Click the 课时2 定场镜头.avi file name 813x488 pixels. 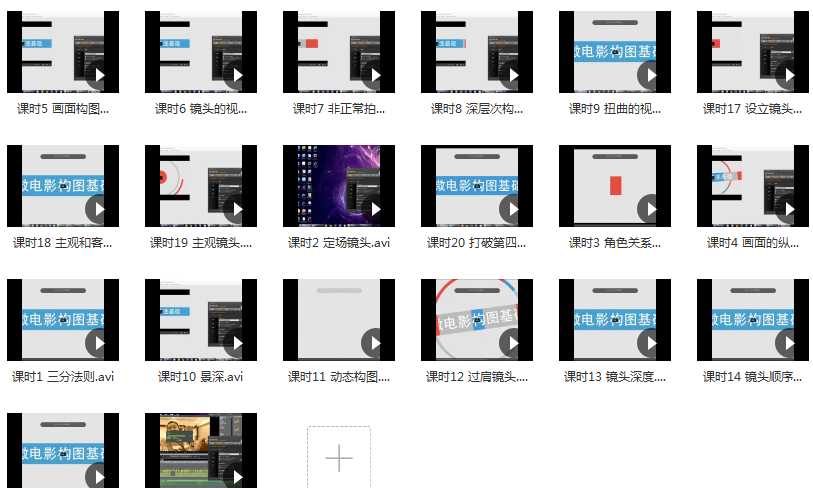[338, 243]
